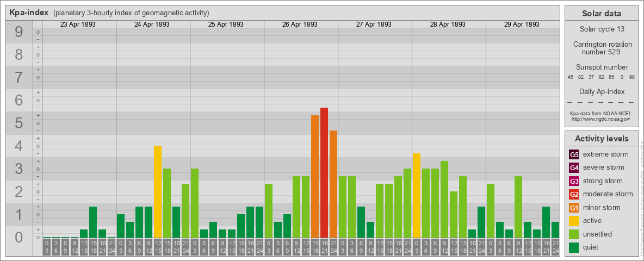644x261 pixels.
Task: Click the 'Activity levels' panel heading
Action: pyautogui.click(x=602, y=139)
